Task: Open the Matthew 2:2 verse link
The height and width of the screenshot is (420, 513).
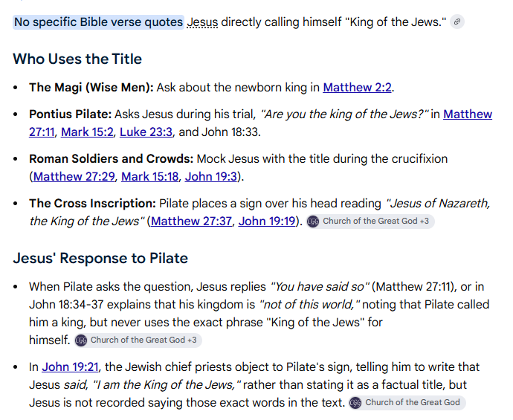Action: [357, 87]
